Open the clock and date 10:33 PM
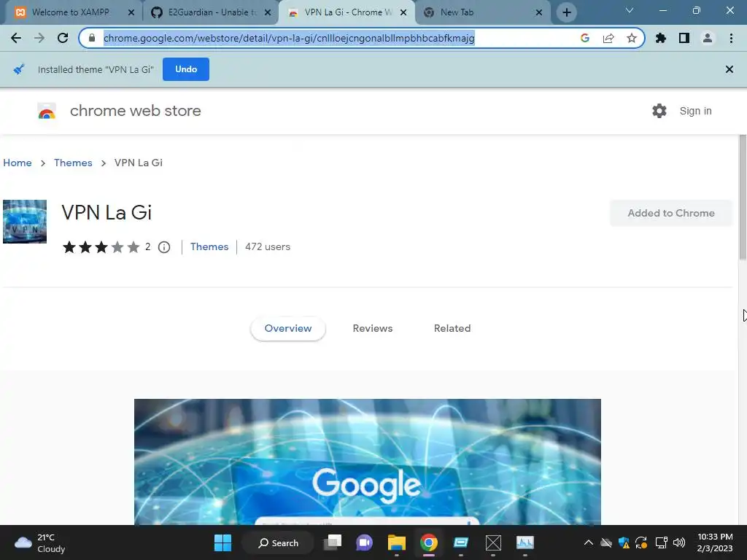747x560 pixels. point(715,542)
